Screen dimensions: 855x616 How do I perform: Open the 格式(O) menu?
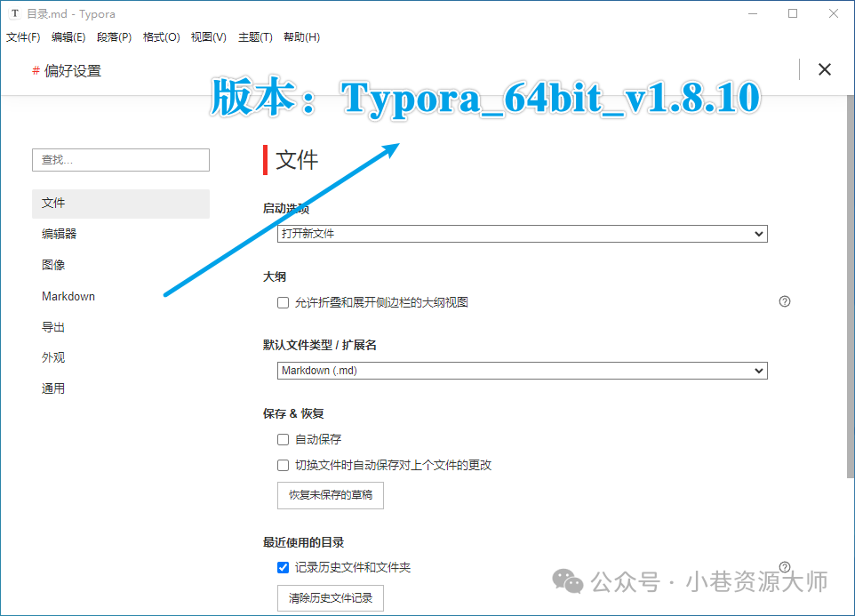[x=161, y=37]
